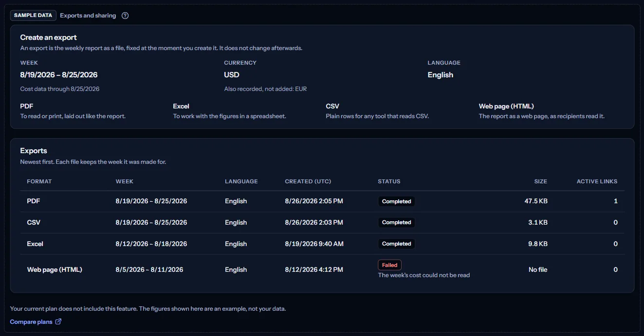Image resolution: width=644 pixels, height=336 pixels.
Task: Select the Excel row in the Exports table
Action: [322, 244]
